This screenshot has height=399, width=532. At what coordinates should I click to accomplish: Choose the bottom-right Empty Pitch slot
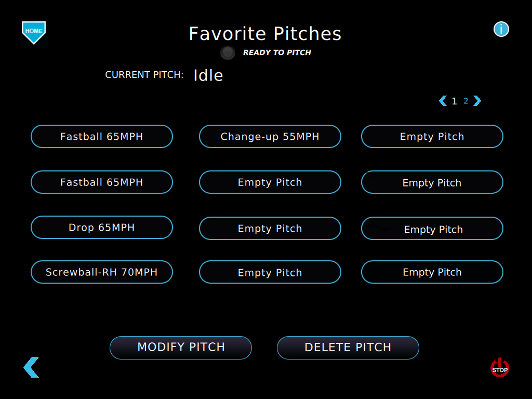432,272
